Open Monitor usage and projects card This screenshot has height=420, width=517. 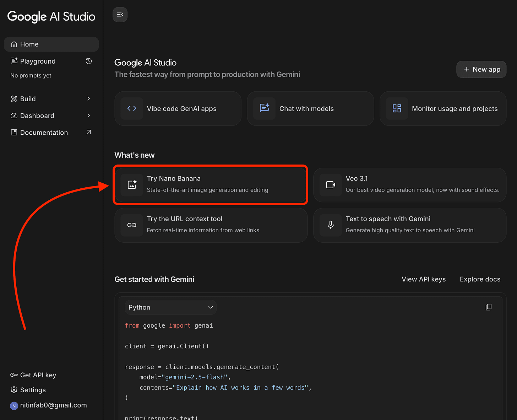(x=443, y=108)
